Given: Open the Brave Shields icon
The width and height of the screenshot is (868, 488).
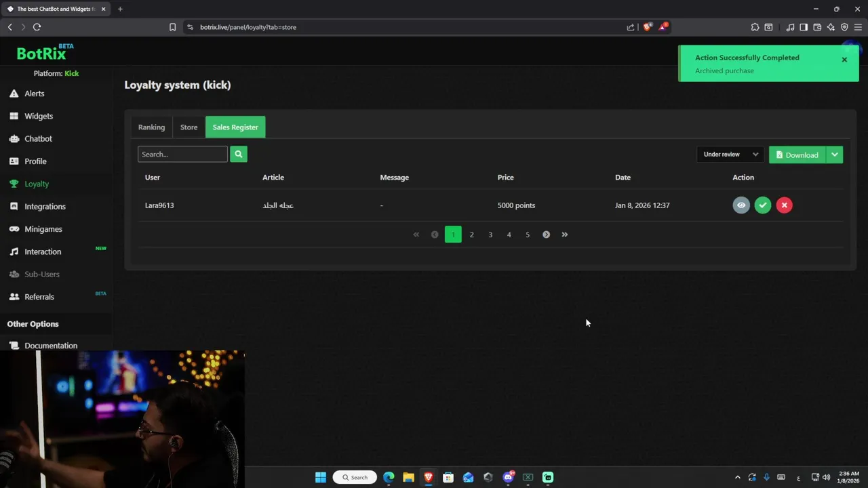Looking at the screenshot, I should point(647,27).
